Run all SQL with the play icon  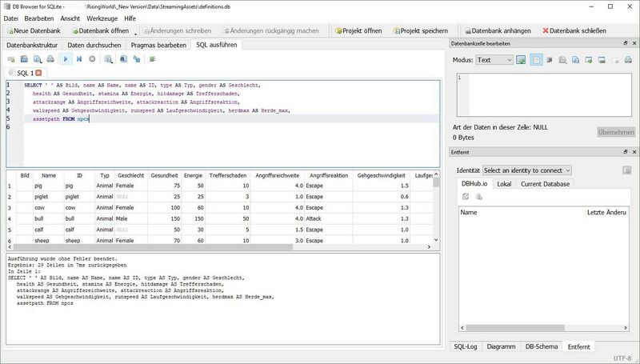(66, 59)
